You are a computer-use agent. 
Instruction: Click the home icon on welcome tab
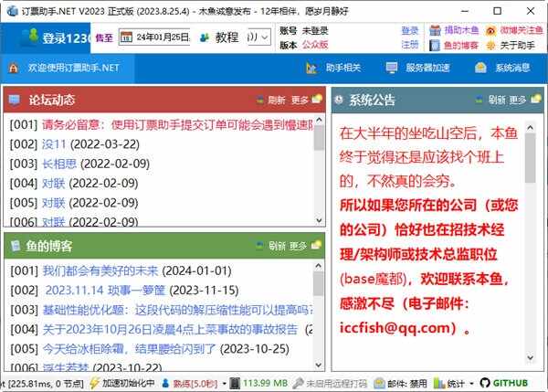click(14, 68)
